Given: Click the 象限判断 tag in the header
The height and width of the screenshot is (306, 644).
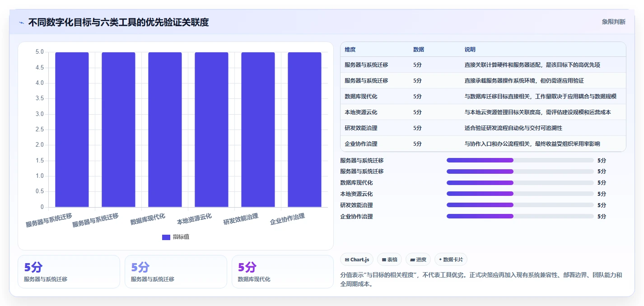Looking at the screenshot, I should tap(614, 22).
